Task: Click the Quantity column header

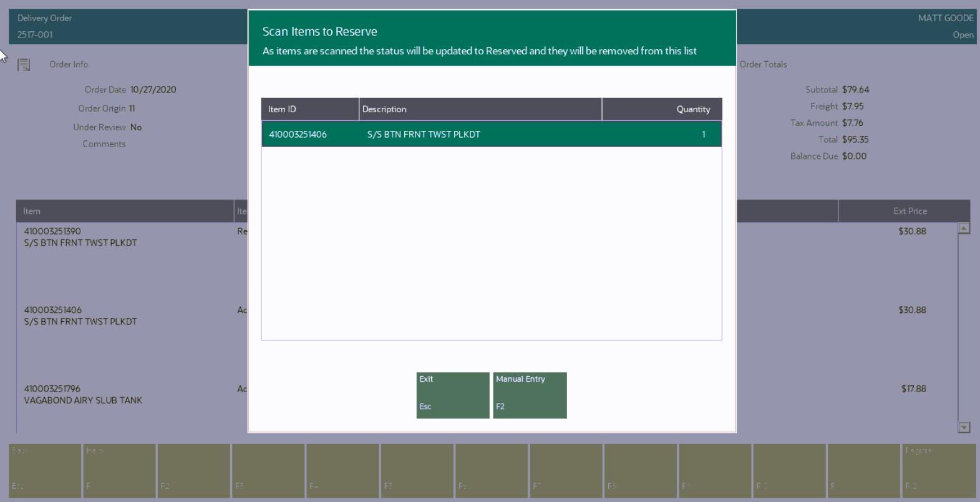Action: 662,109
